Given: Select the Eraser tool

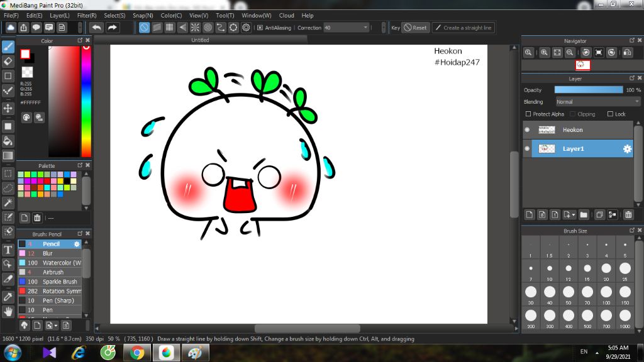Looking at the screenshot, I should tap(8, 61).
